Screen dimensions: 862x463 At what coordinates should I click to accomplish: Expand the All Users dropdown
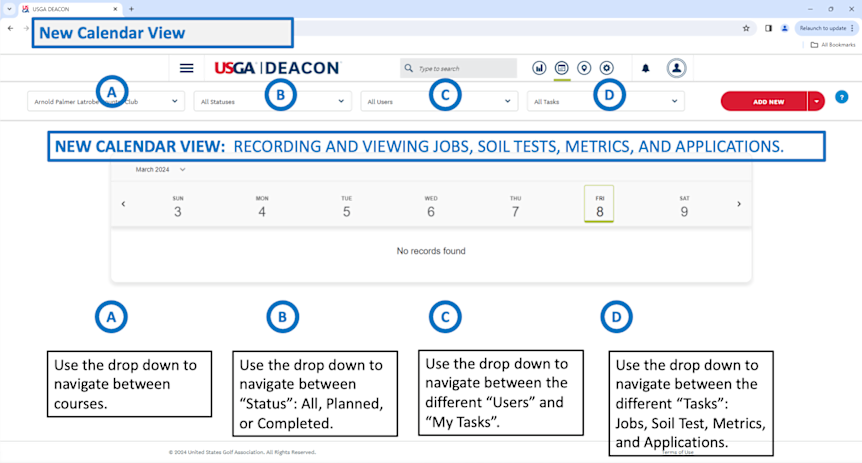tap(439, 101)
